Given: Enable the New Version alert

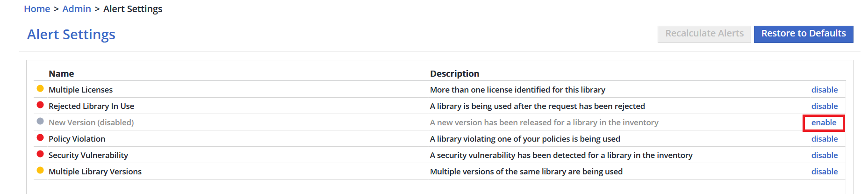Looking at the screenshot, I should point(824,122).
